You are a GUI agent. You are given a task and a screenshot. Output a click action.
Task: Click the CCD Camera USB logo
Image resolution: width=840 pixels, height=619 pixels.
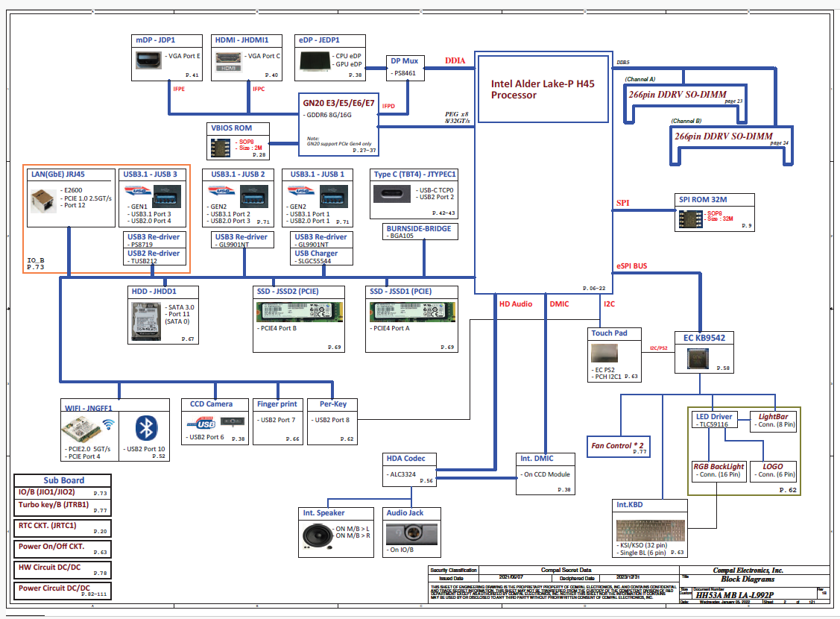[201, 424]
